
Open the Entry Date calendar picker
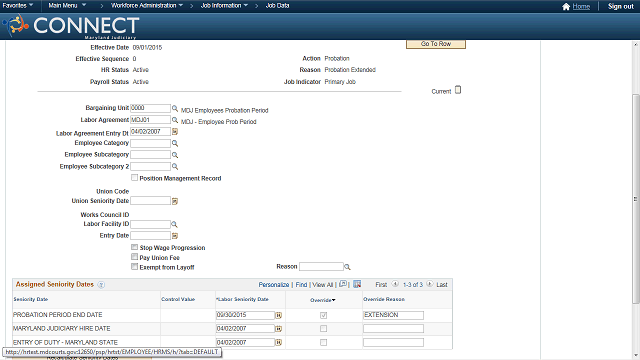[x=175, y=236]
